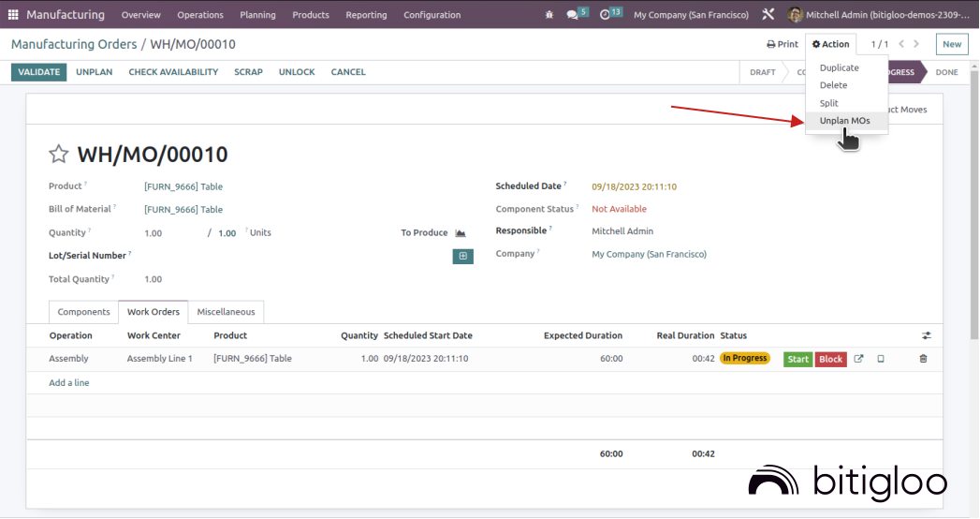Open the Overview menu
This screenshot has height=519, width=980.
coord(140,14)
